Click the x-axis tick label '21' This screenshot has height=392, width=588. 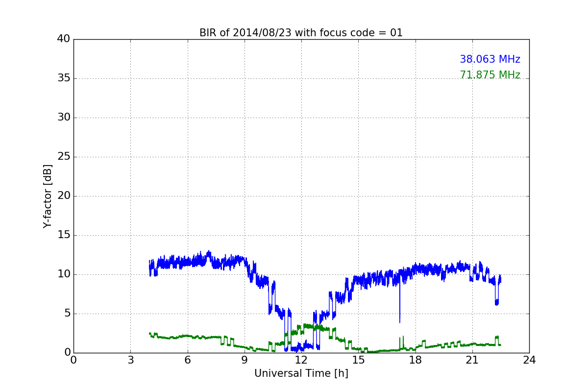(x=472, y=360)
